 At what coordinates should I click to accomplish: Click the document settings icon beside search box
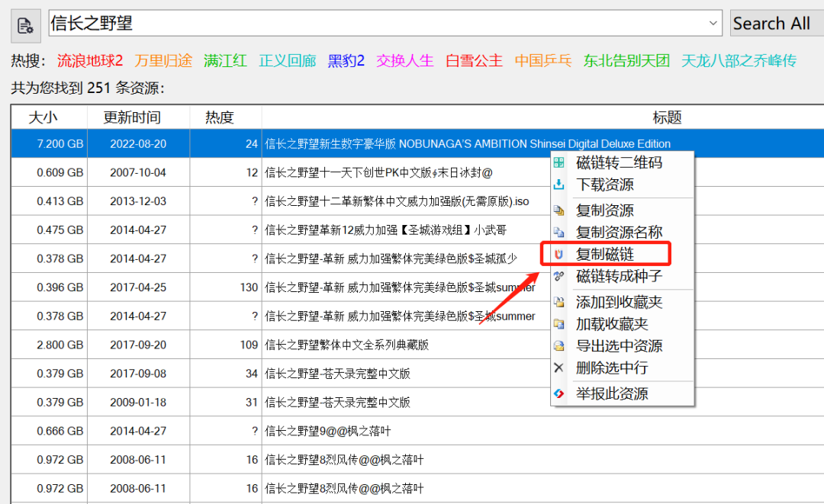(x=25, y=25)
